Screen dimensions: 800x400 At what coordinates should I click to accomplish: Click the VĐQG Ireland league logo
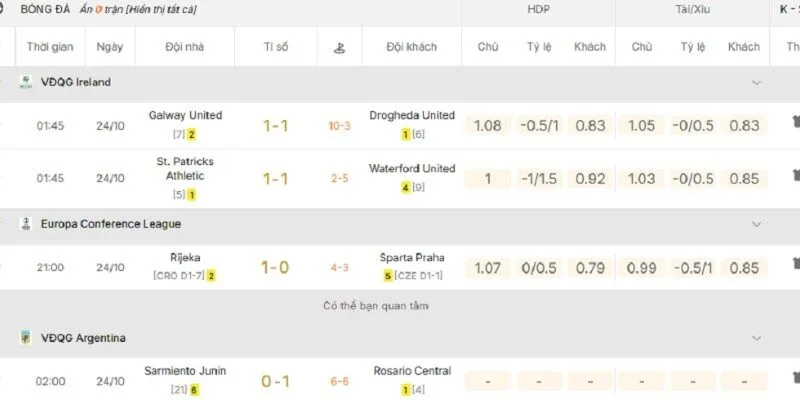coord(27,82)
